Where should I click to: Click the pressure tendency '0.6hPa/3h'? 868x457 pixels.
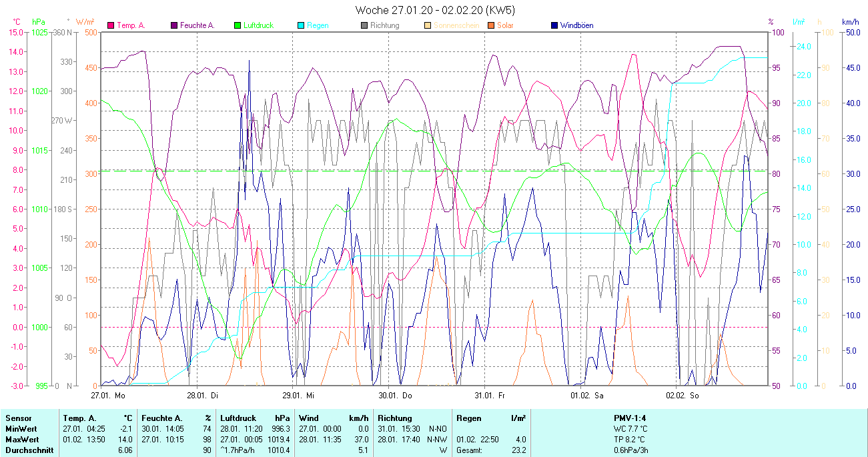630,450
